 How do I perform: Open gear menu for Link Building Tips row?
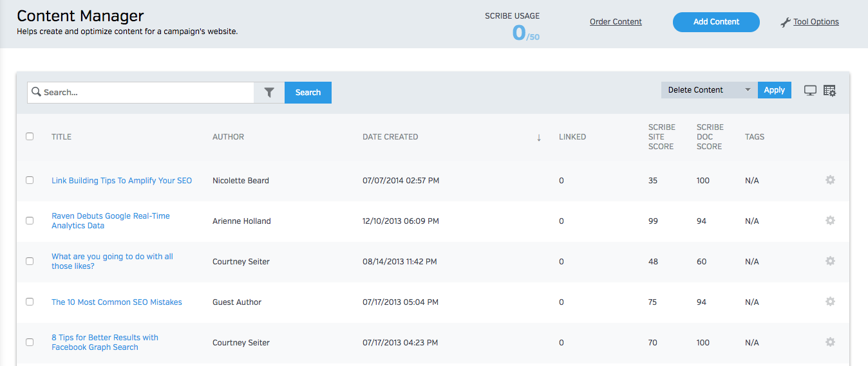[830, 180]
